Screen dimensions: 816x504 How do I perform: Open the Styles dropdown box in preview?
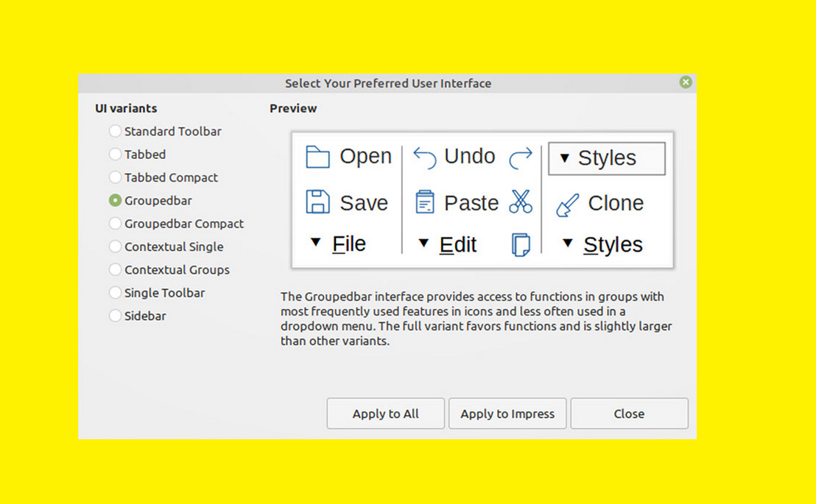(x=606, y=158)
